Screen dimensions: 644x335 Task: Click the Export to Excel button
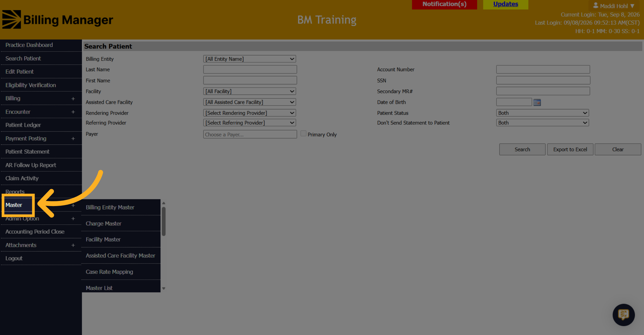pos(570,149)
